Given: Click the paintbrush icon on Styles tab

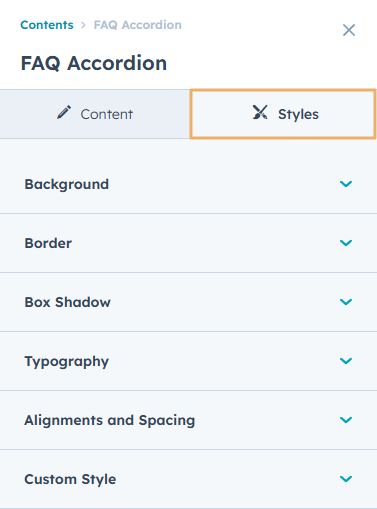Looking at the screenshot, I should [x=260, y=112].
